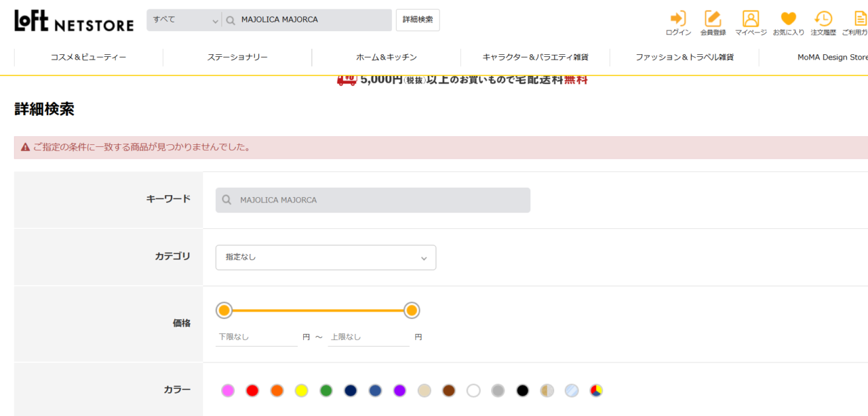
Task: Select the pink color swatch
Action: (x=228, y=390)
